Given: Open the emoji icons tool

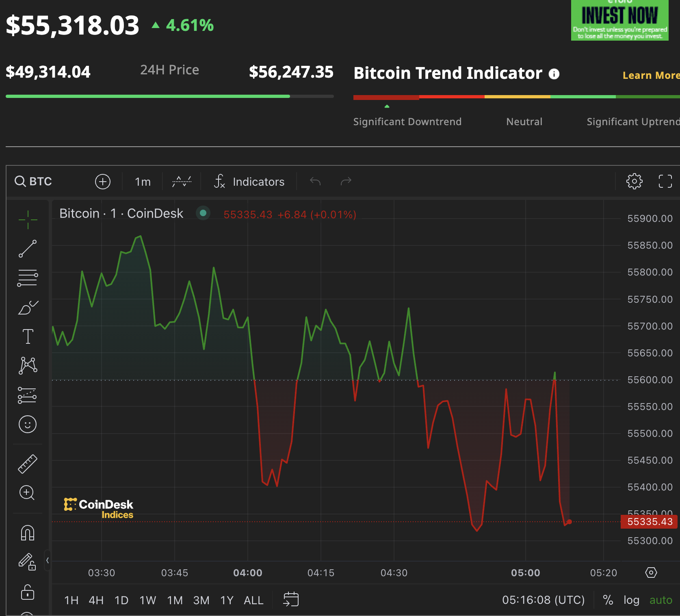Looking at the screenshot, I should (x=28, y=424).
